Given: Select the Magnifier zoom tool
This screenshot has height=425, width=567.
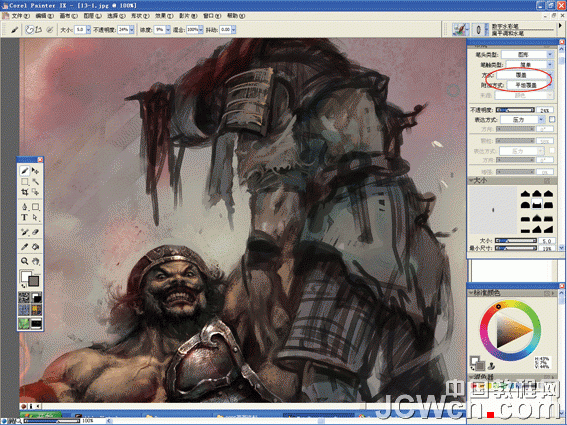Looking at the screenshot, I should [x=25, y=261].
